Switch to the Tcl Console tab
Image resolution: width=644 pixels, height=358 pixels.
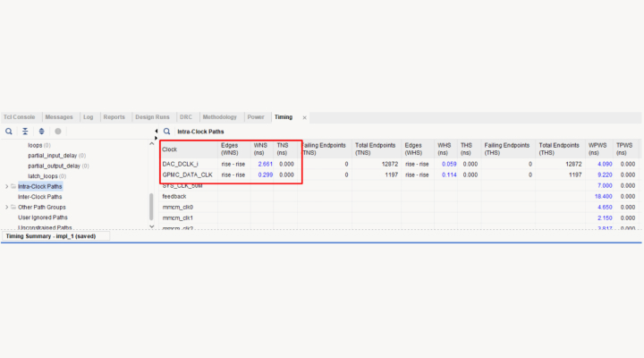(x=19, y=117)
